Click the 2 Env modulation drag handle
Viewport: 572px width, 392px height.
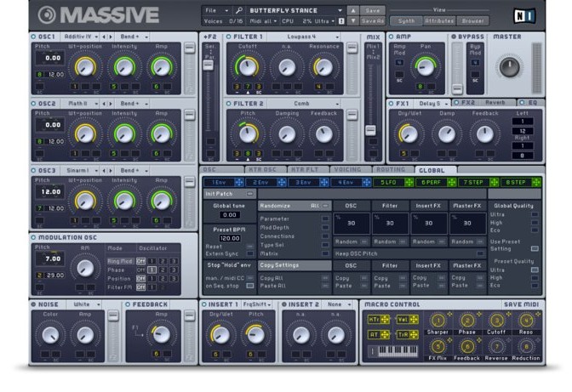tap(282, 183)
